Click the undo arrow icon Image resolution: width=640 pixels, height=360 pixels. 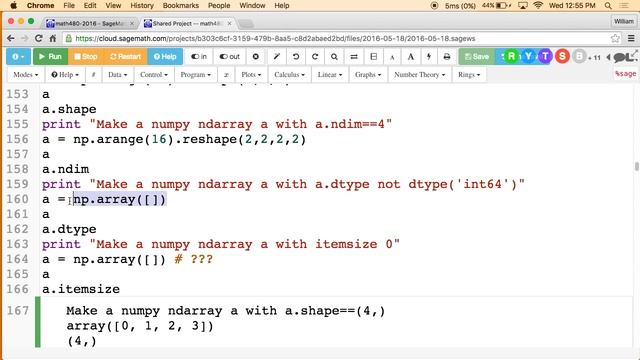(296, 57)
